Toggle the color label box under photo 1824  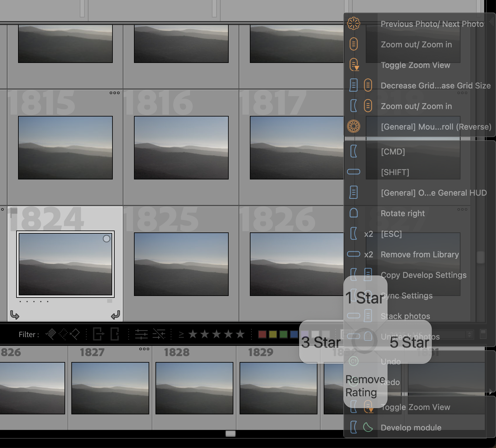[x=109, y=301]
